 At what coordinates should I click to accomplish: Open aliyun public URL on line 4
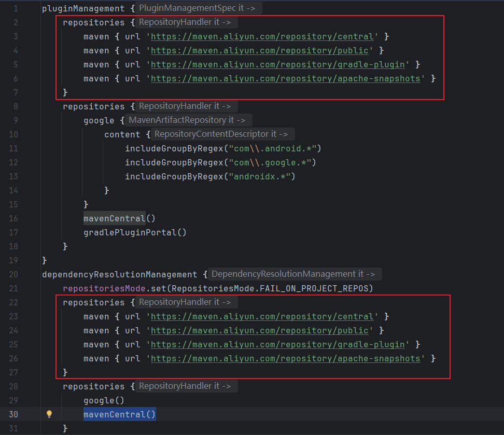pyautogui.click(x=260, y=51)
